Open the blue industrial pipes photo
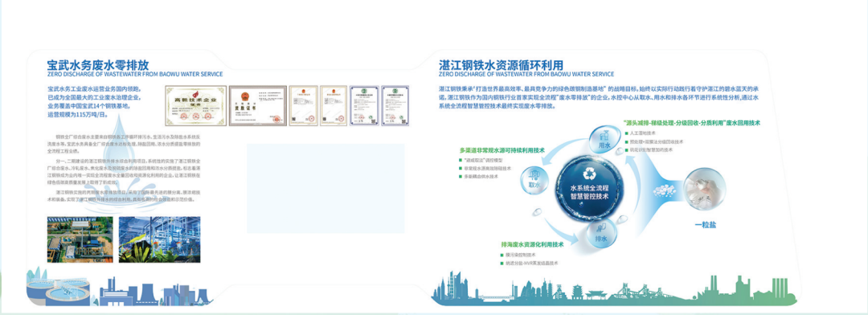Screen dimensions: 868x315 coord(159,239)
